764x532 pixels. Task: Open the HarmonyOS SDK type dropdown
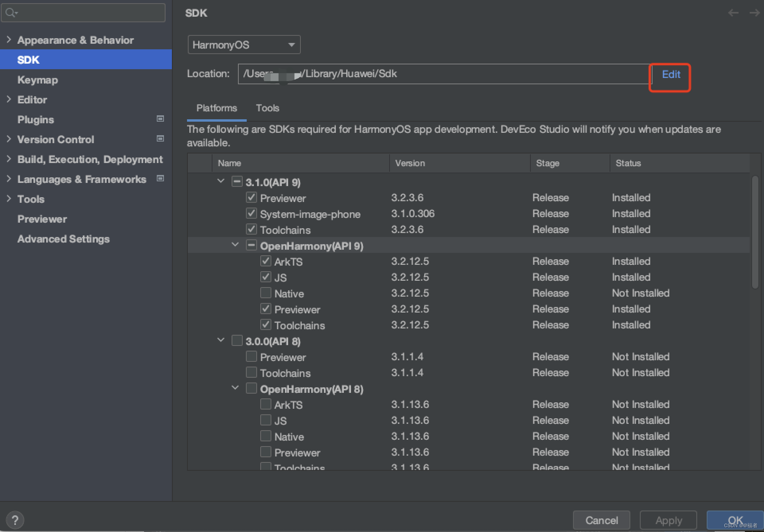point(244,45)
